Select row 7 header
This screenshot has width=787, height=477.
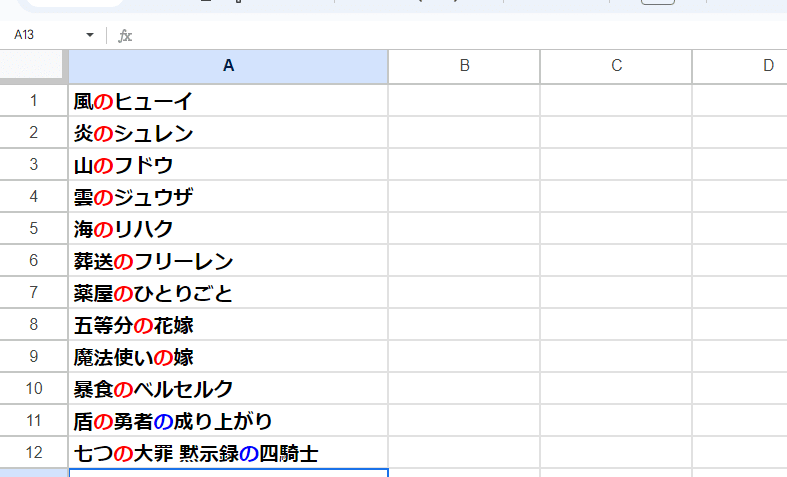[x=34, y=292]
